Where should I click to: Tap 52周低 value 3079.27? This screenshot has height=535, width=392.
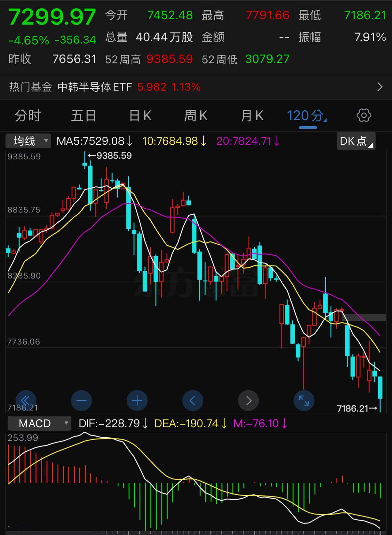[x=267, y=59]
